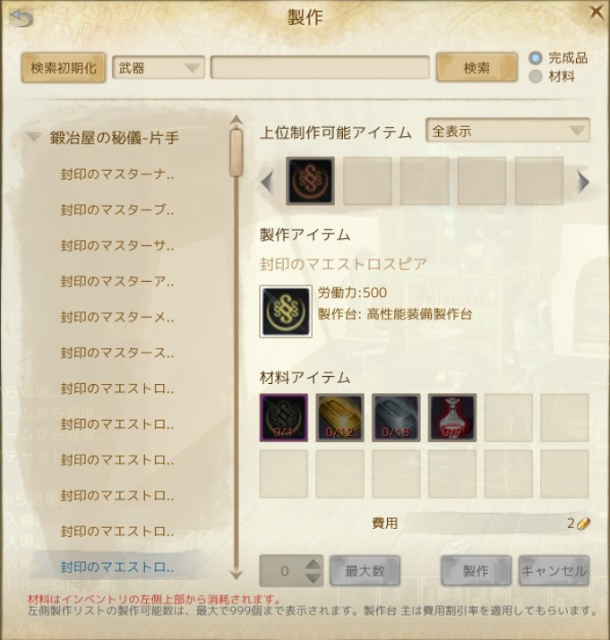Viewport: 610px width, 640px height.
Task: Open the 全表示 filter dropdown
Action: [x=508, y=131]
